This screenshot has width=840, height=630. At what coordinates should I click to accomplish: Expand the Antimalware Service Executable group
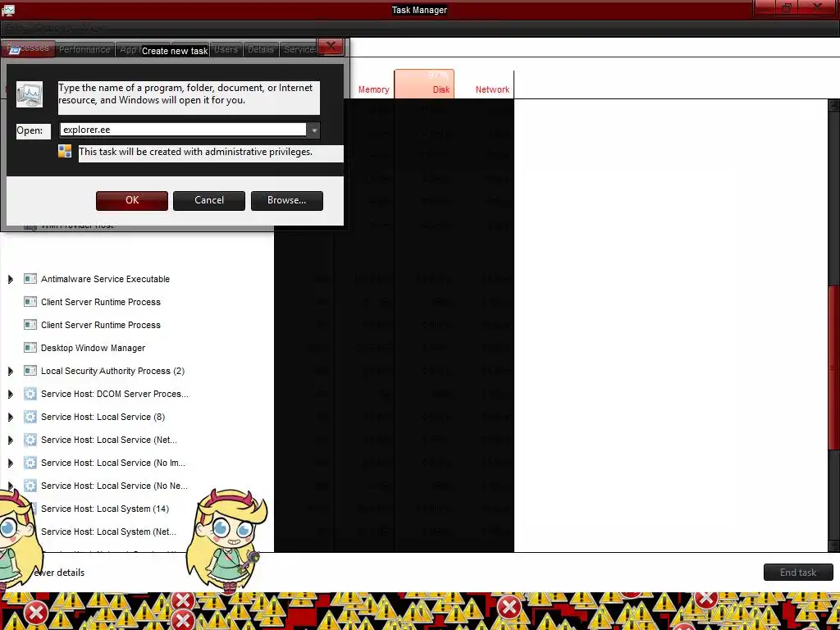tap(10, 279)
